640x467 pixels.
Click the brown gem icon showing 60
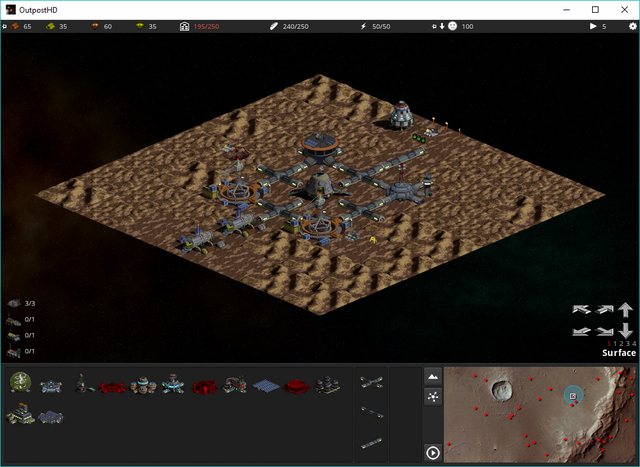coord(95,26)
